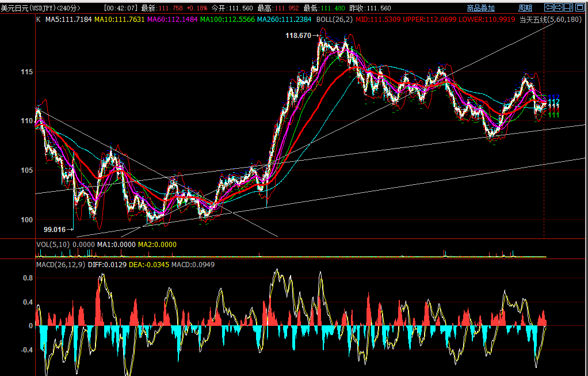Open the 周期 period menu

point(525,8)
